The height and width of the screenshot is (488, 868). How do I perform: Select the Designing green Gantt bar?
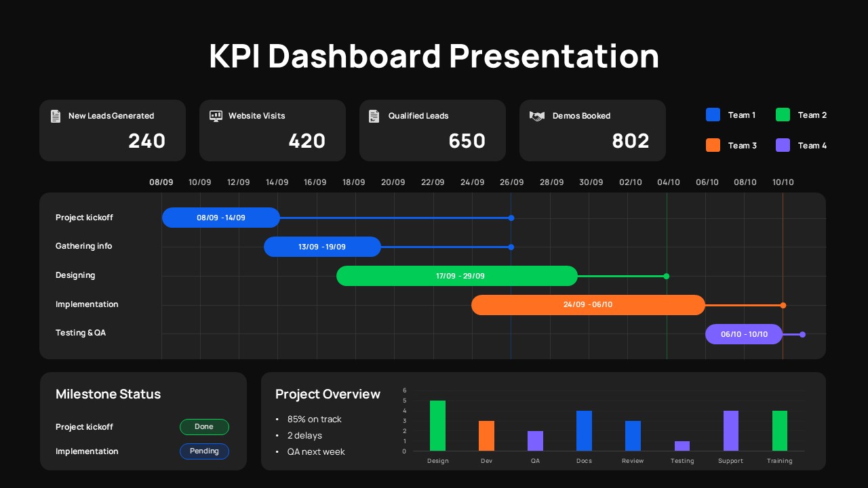457,276
